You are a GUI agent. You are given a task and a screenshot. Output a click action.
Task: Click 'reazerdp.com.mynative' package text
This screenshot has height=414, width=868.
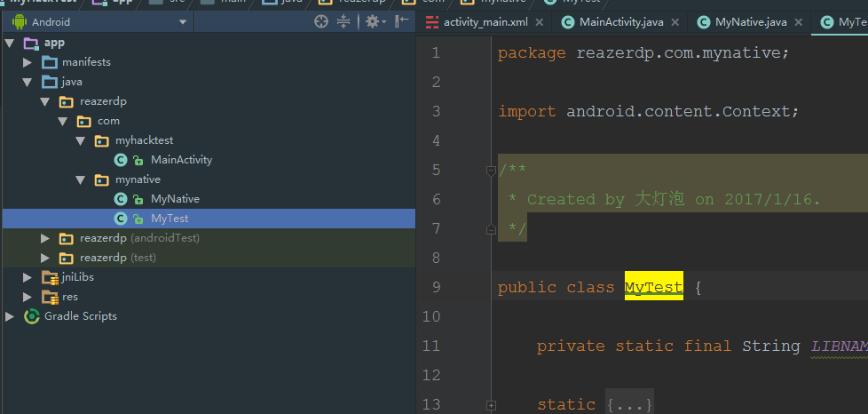click(677, 53)
